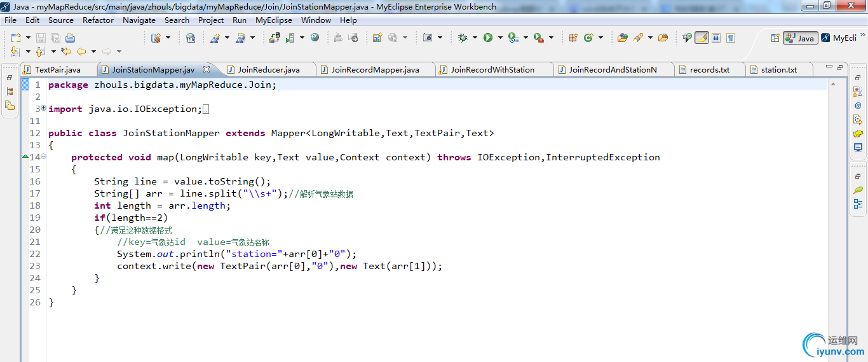
Task: Restore the left minimized view stack
Action: pyautogui.click(x=10, y=78)
